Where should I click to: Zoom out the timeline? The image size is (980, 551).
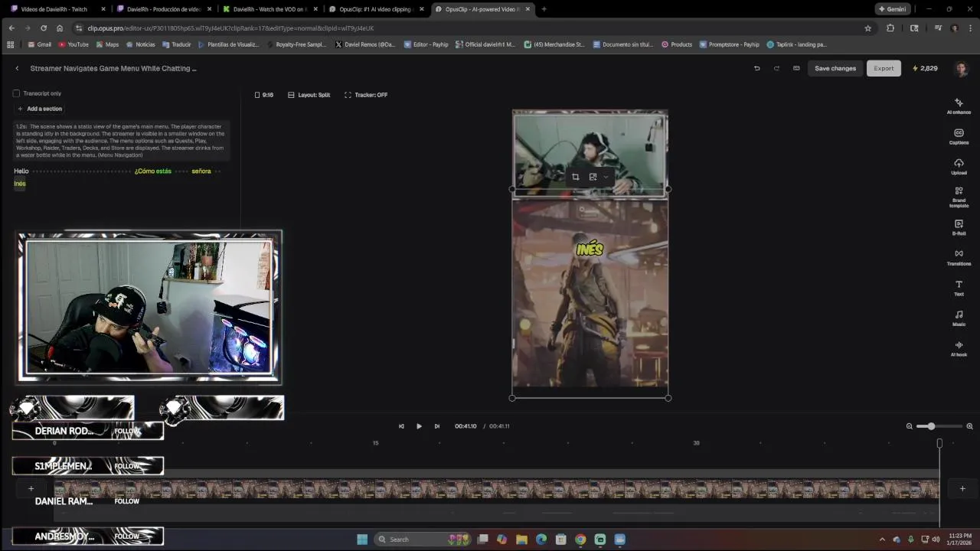point(910,426)
